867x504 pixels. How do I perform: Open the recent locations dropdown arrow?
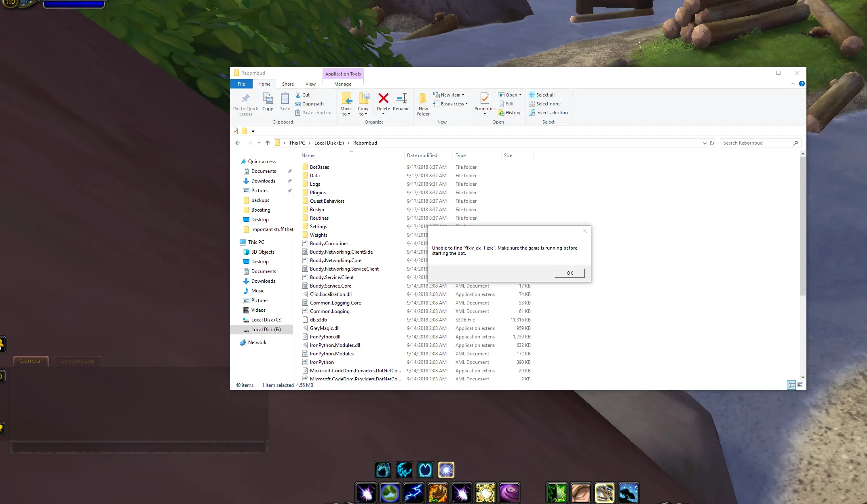pos(259,143)
